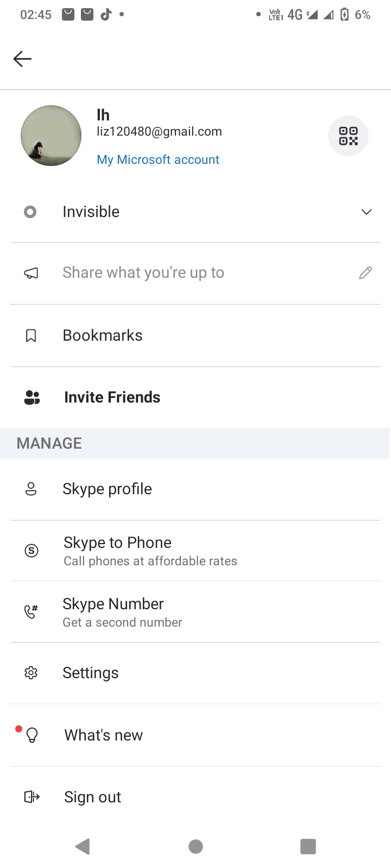Tap the Sign out door icon

[x=31, y=797]
